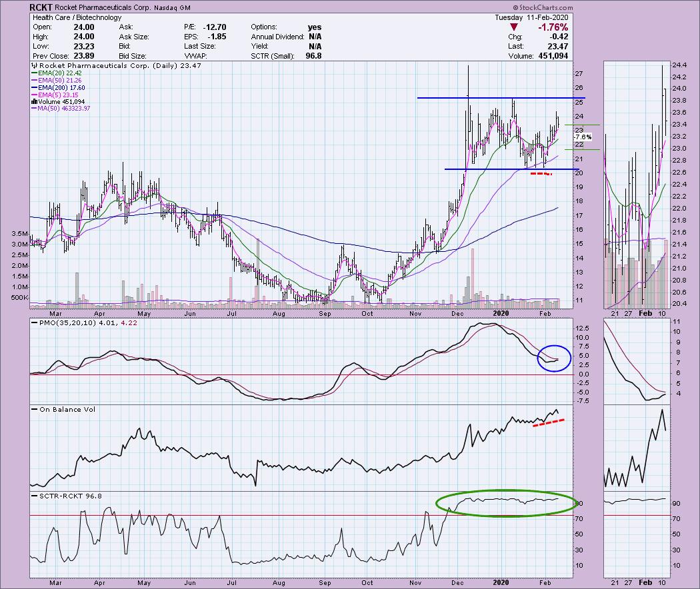The width and height of the screenshot is (700, 589).
Task: Click the Open value 24.00
Action: coord(84,27)
